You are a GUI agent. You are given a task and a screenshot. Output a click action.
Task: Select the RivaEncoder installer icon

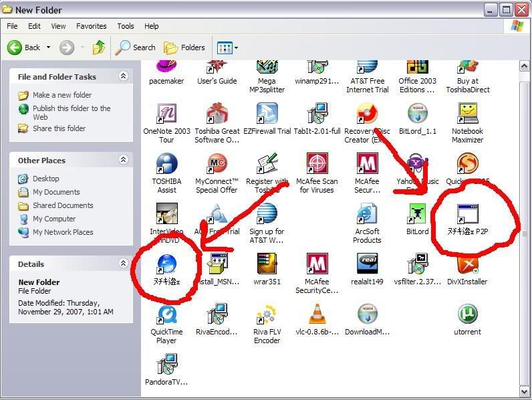coord(217,314)
